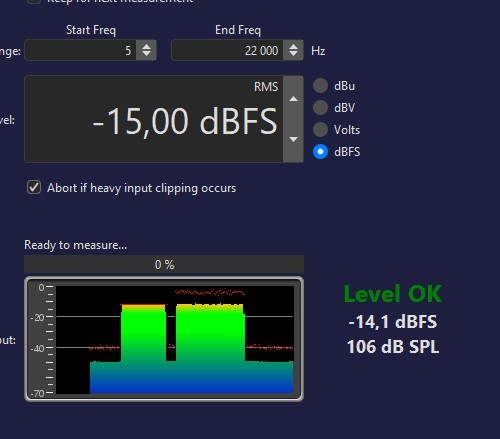Click the input level meter graph
This screenshot has height=439, width=500.
[x=164, y=339]
